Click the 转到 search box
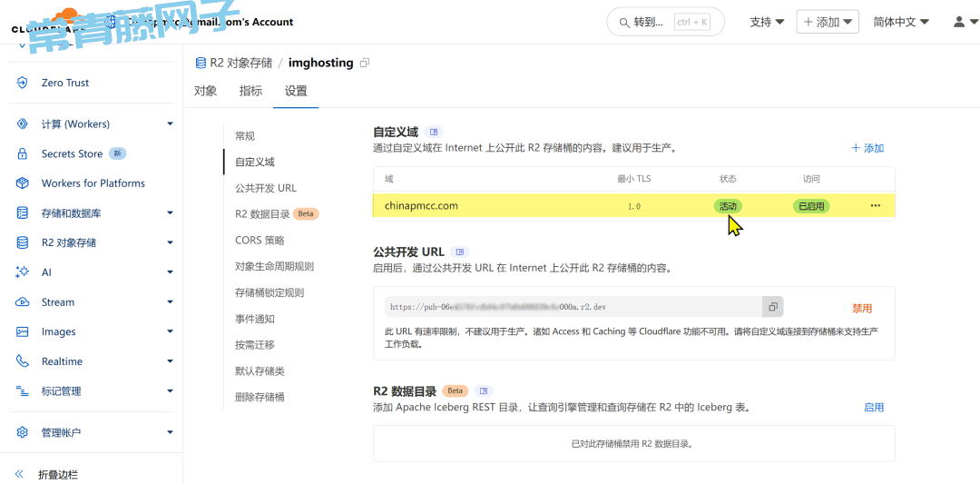 coord(666,22)
